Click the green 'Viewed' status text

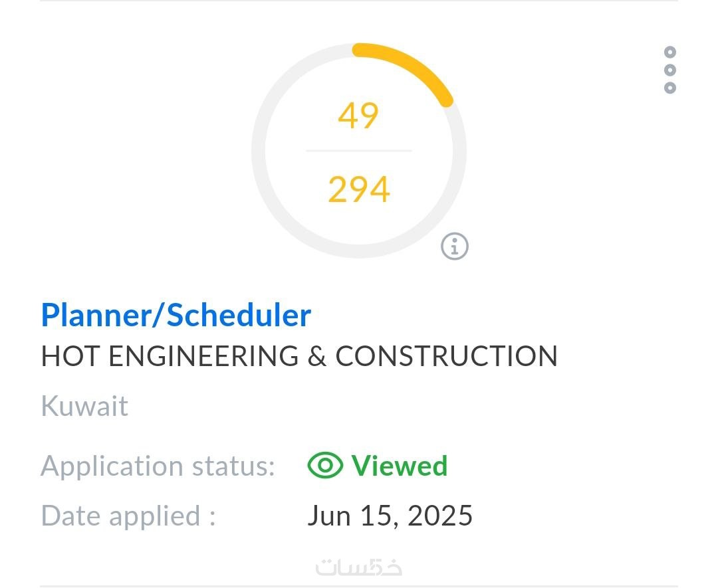click(399, 466)
